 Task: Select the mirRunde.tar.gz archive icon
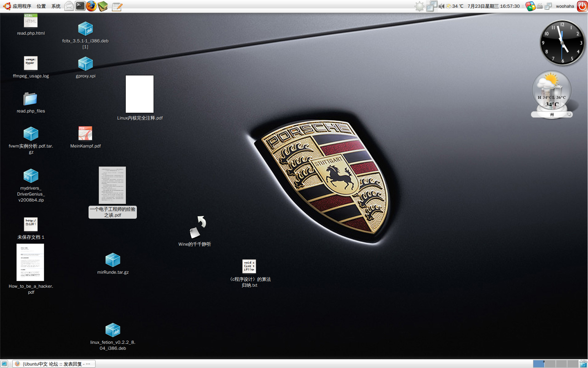coord(113,260)
